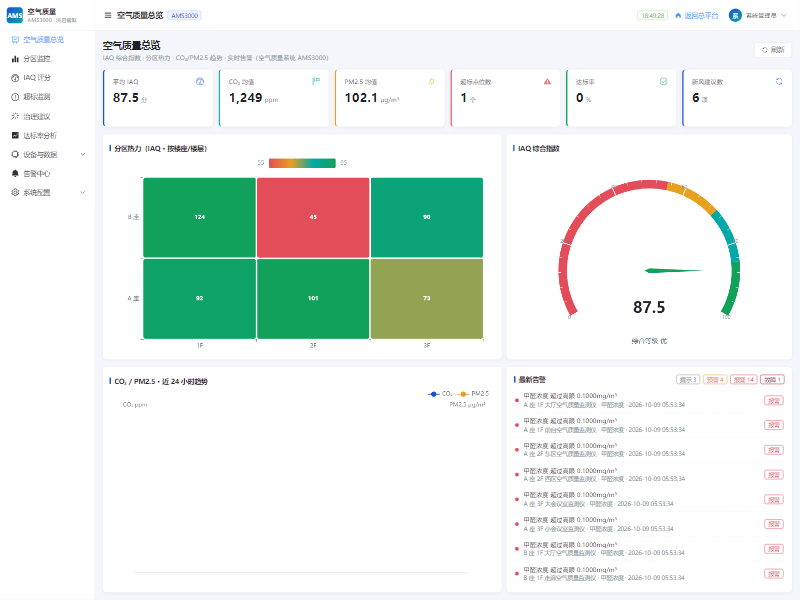
Task: Click the green heatmap cell showing 124
Action: 199,217
